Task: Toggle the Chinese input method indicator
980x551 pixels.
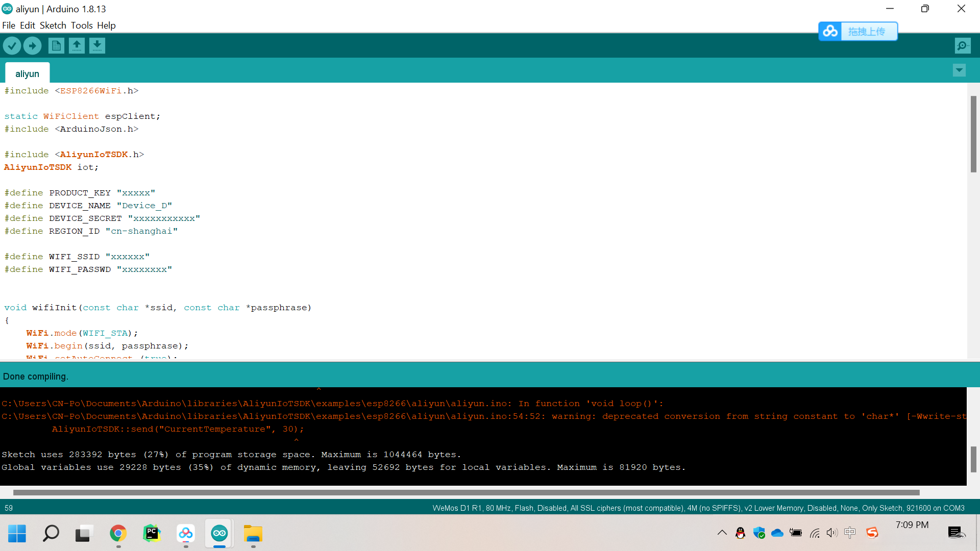Action: pos(850,533)
